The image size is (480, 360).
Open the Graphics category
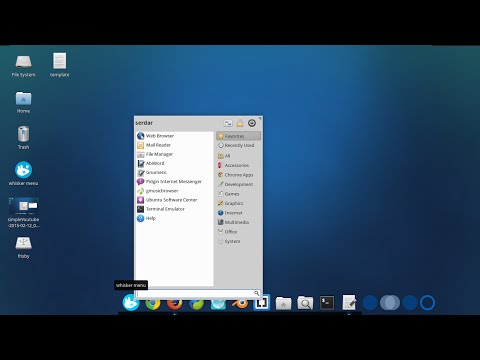click(x=238, y=203)
